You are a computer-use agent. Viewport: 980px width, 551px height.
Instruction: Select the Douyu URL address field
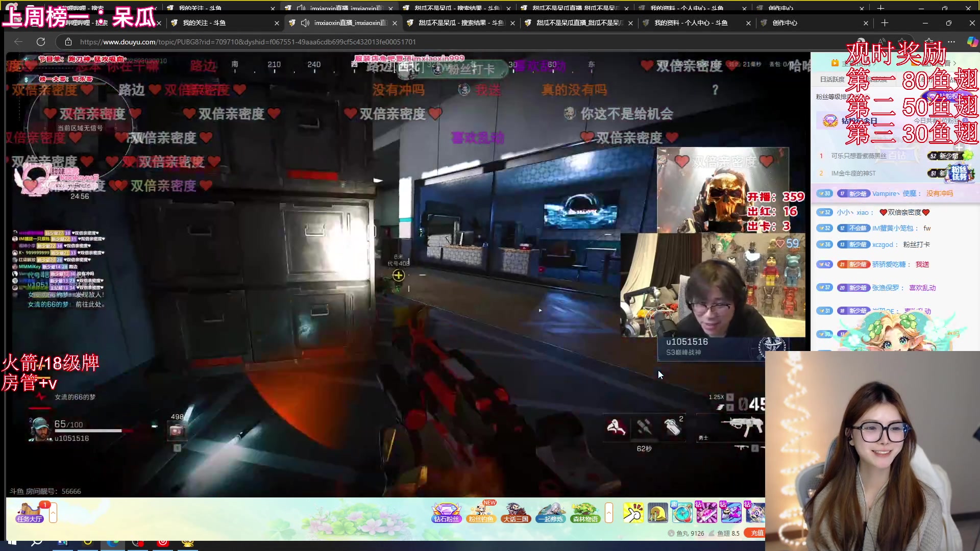(x=248, y=42)
